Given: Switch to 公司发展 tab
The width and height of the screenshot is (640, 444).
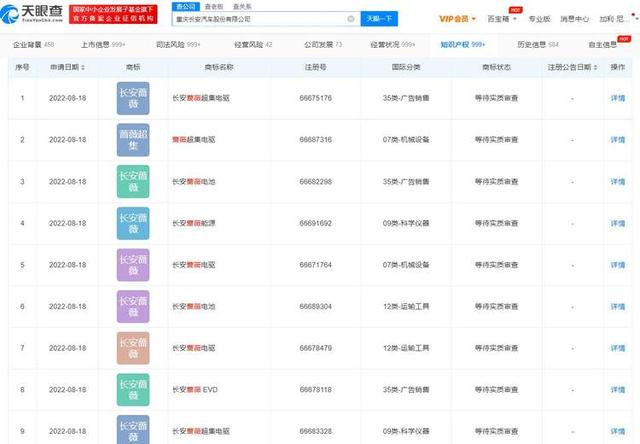Looking at the screenshot, I should [323, 44].
